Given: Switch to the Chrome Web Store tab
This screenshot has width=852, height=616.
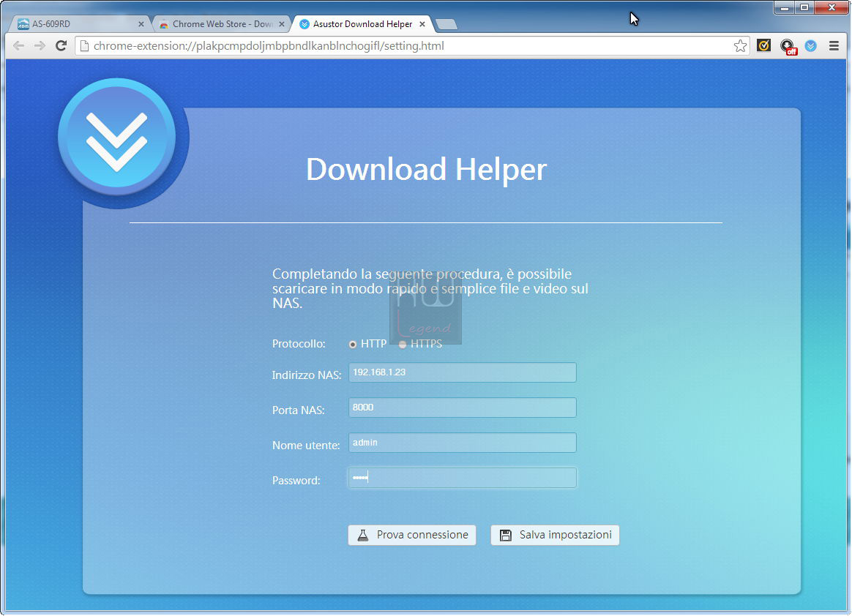Looking at the screenshot, I should tap(220, 24).
